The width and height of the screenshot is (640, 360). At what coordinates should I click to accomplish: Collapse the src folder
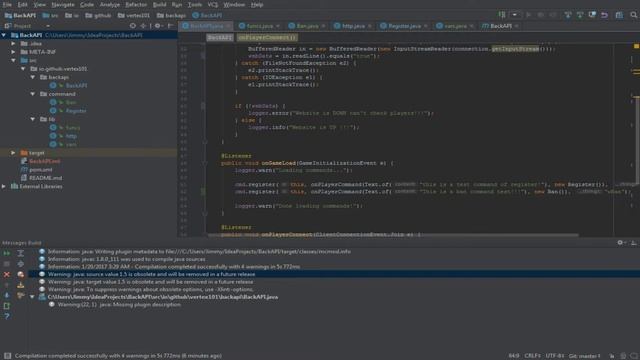tap(13, 60)
